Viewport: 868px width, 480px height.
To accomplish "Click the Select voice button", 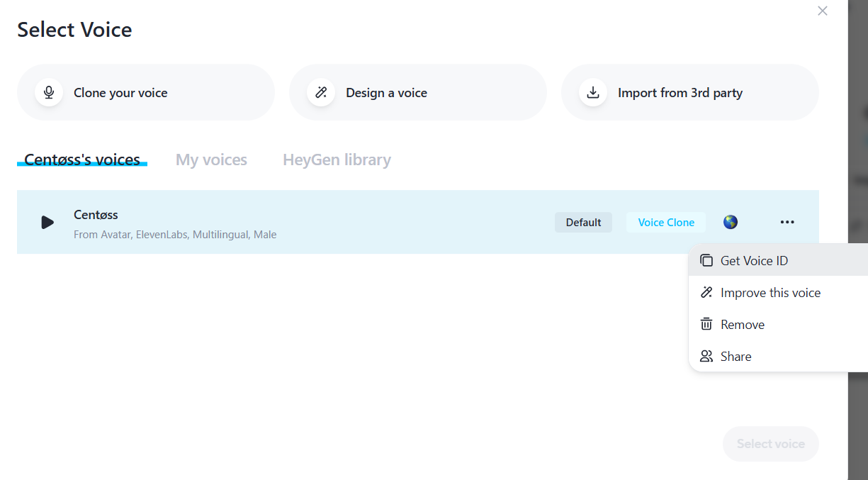I will [x=771, y=444].
